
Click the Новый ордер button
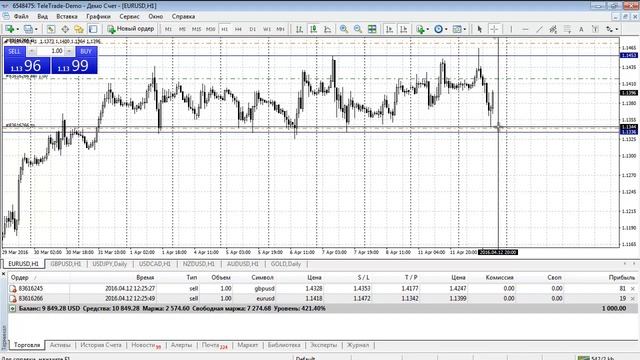coord(131,29)
